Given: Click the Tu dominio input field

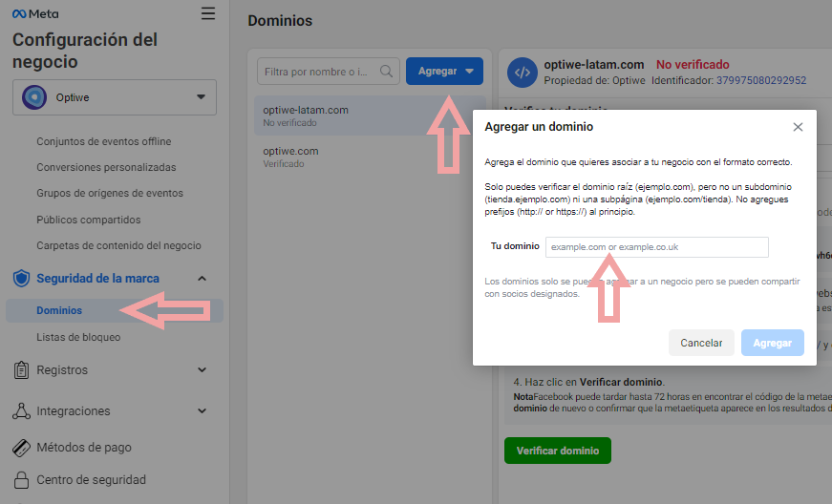Looking at the screenshot, I should click(x=656, y=247).
